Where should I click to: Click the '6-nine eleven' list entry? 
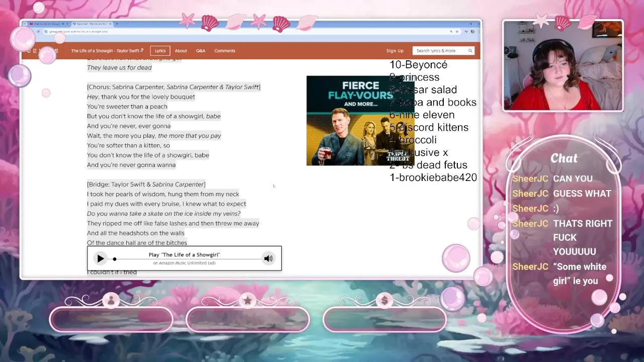coord(422,115)
